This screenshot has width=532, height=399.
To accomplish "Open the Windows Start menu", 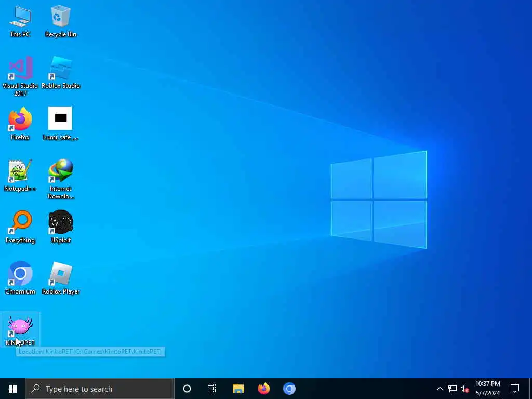I will (x=12, y=389).
